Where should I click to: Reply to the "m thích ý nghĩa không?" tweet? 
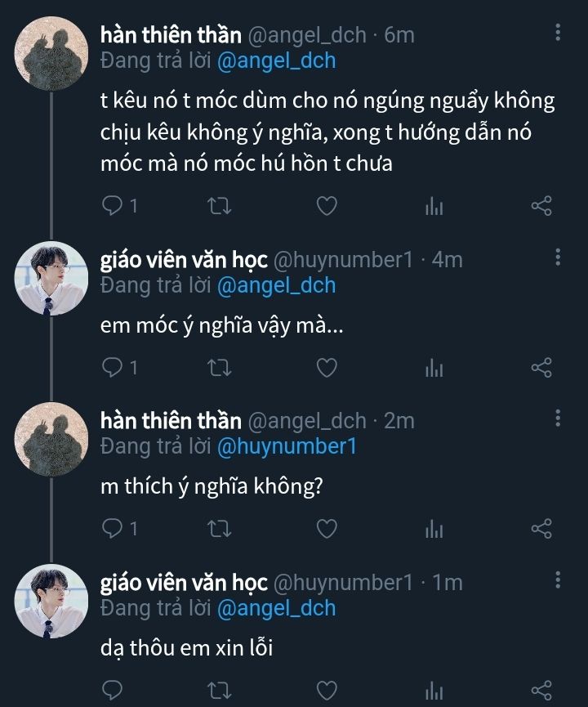point(112,529)
